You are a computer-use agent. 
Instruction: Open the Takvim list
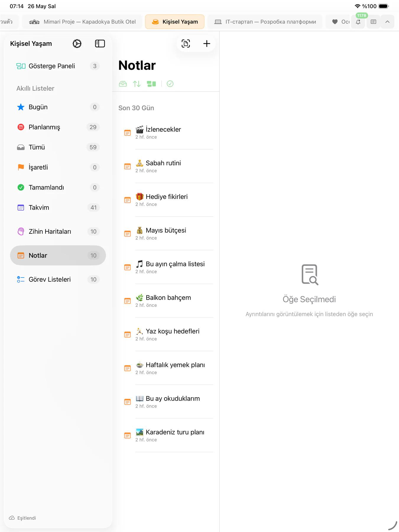(58, 207)
